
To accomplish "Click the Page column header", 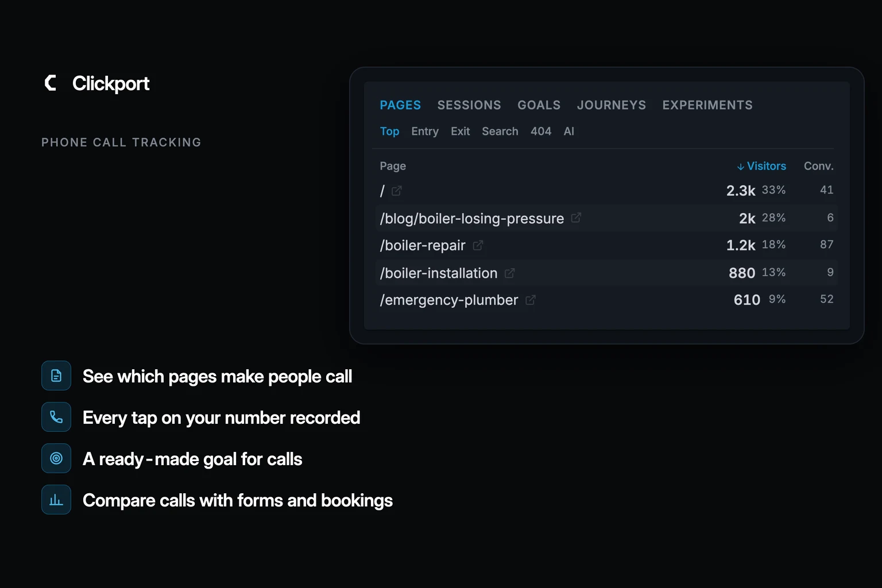I will [x=393, y=166].
